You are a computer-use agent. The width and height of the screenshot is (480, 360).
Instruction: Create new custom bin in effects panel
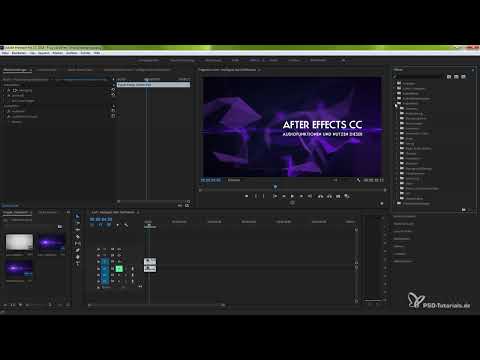[x=464, y=210]
